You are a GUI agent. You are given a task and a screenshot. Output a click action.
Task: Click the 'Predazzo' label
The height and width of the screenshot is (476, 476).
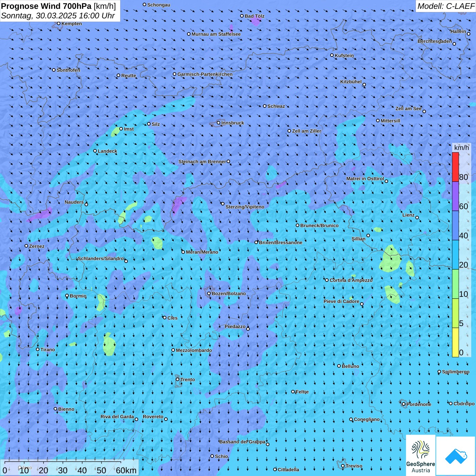[x=235, y=326]
